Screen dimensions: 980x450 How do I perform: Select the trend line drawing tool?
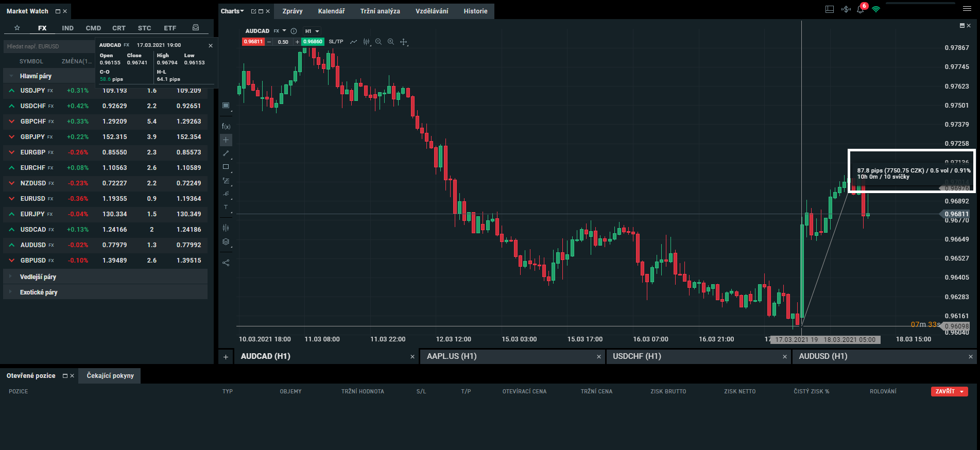226,153
